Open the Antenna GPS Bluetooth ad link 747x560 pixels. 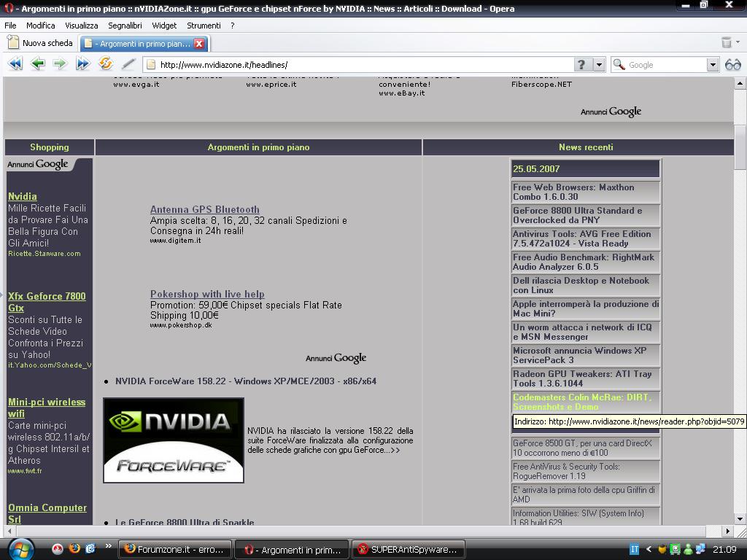pyautogui.click(x=205, y=209)
